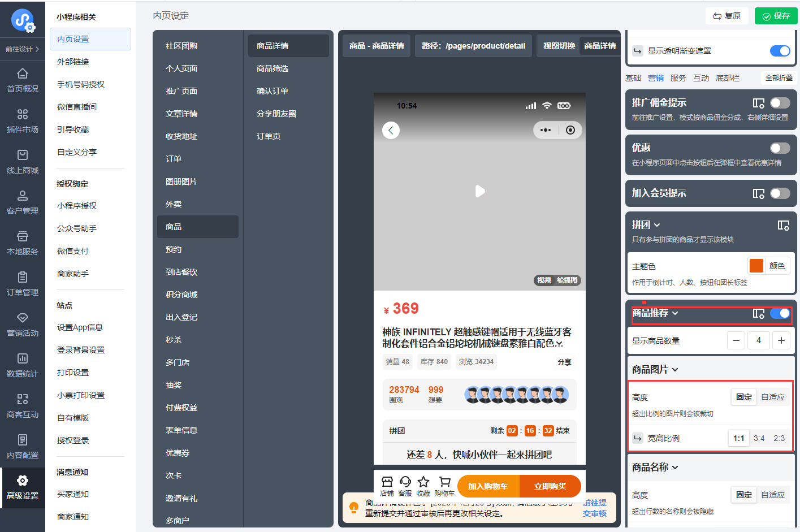Image resolution: width=800 pixels, height=532 pixels.
Task: Disable the 商品推荐 toggle
Action: pos(780,313)
